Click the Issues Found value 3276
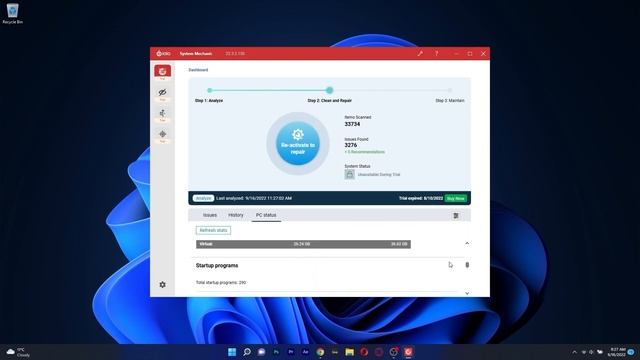The image size is (640, 360). 351,145
